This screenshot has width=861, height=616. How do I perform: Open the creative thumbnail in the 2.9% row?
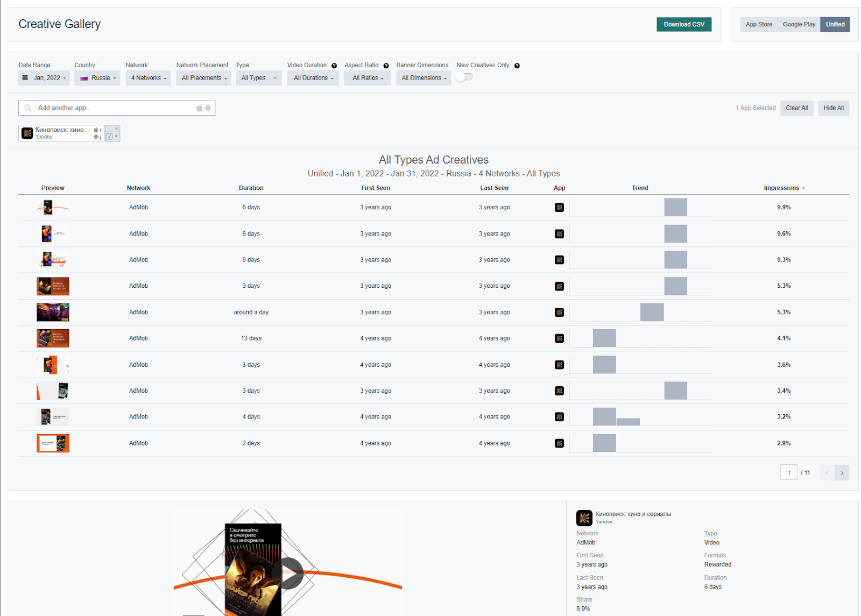(x=53, y=443)
